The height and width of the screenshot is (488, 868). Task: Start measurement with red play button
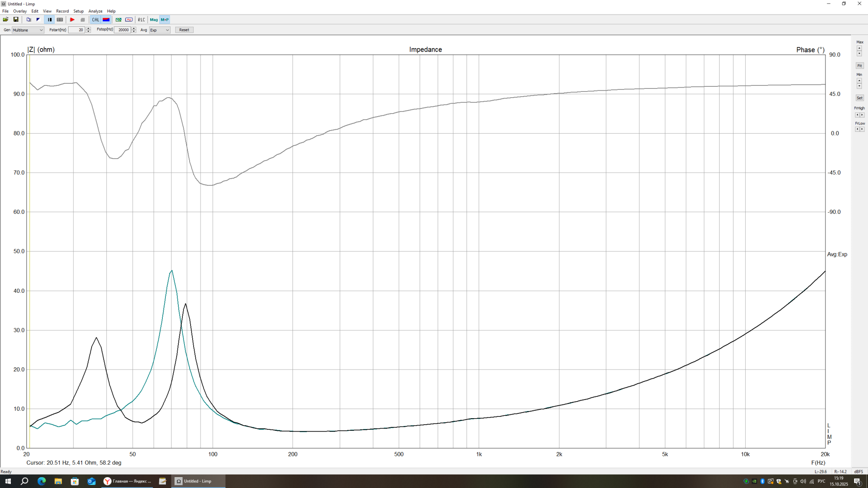(72, 20)
